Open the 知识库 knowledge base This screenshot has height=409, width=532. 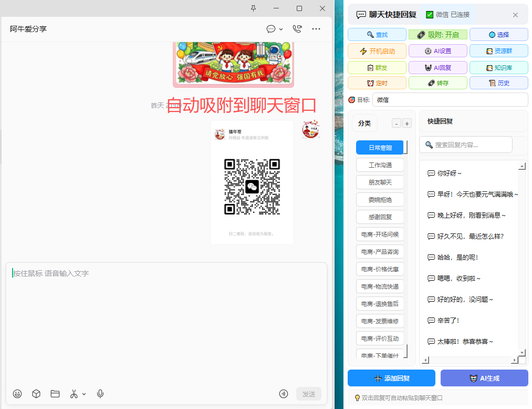[499, 68]
